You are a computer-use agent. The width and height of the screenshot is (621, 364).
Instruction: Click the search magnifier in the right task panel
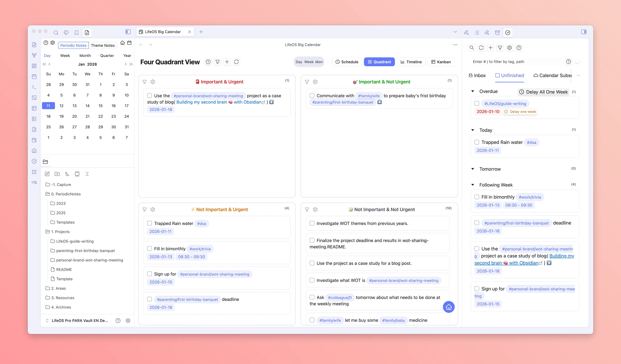pos(472,48)
